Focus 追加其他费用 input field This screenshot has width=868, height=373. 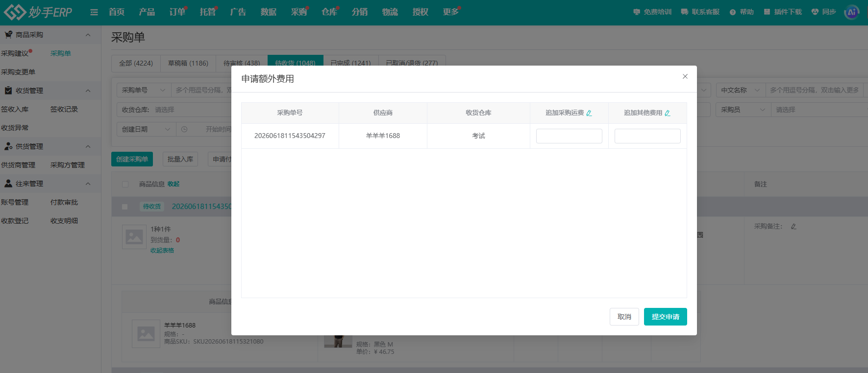point(647,136)
